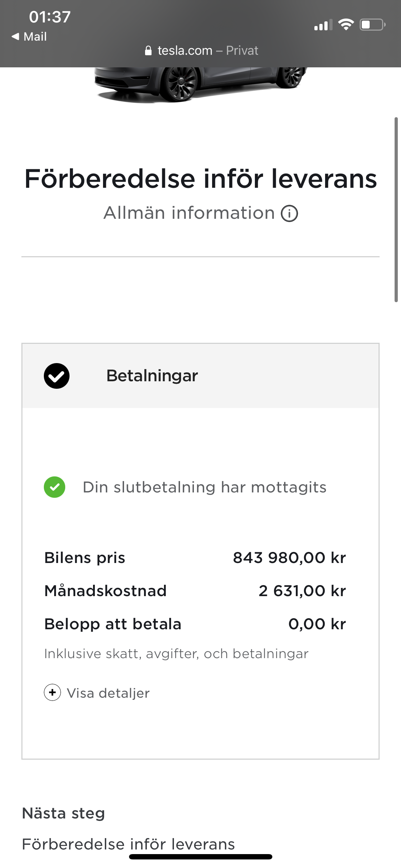
Task: Tap the Tesla car image
Action: tap(200, 84)
